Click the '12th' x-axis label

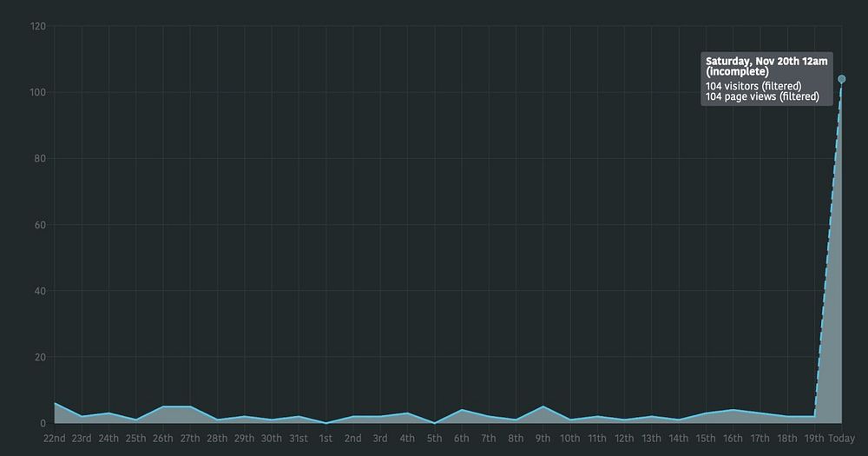click(x=624, y=439)
